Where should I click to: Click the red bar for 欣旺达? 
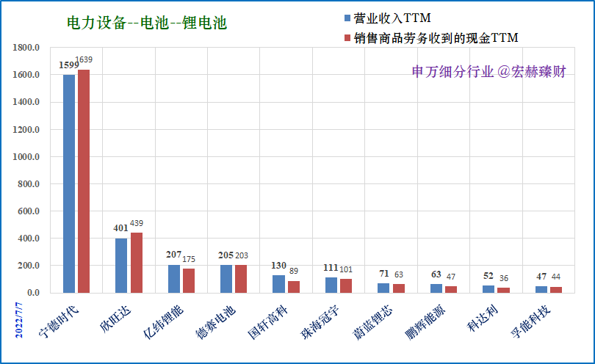(x=137, y=263)
